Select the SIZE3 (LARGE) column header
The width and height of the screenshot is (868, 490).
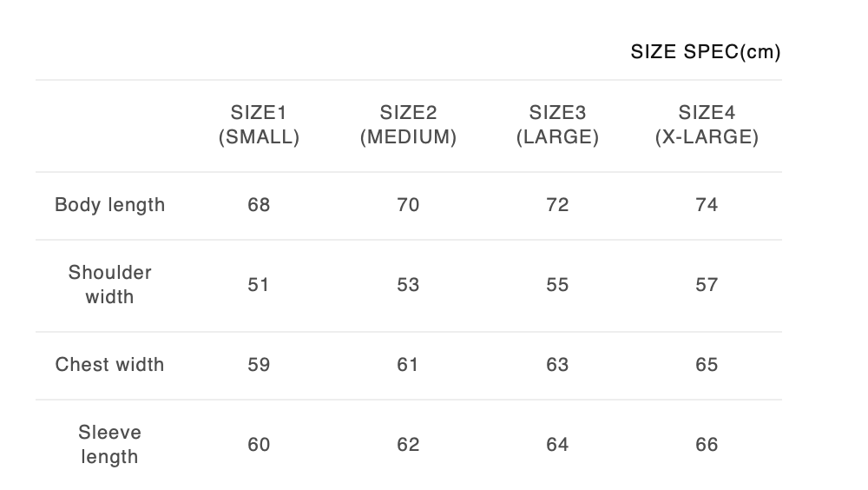557,125
